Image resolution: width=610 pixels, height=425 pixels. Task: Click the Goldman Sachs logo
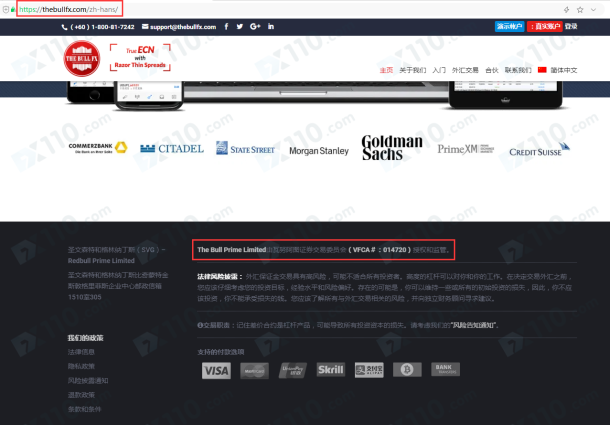point(392,148)
